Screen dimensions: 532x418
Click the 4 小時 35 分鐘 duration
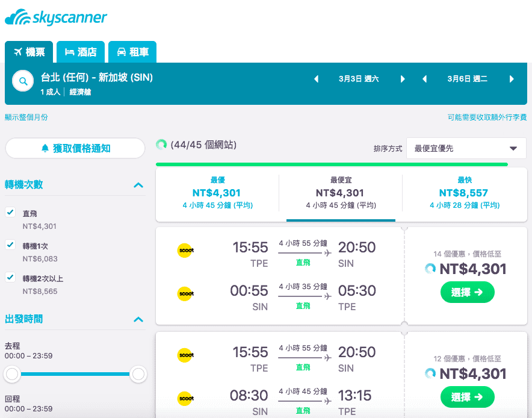tap(303, 287)
